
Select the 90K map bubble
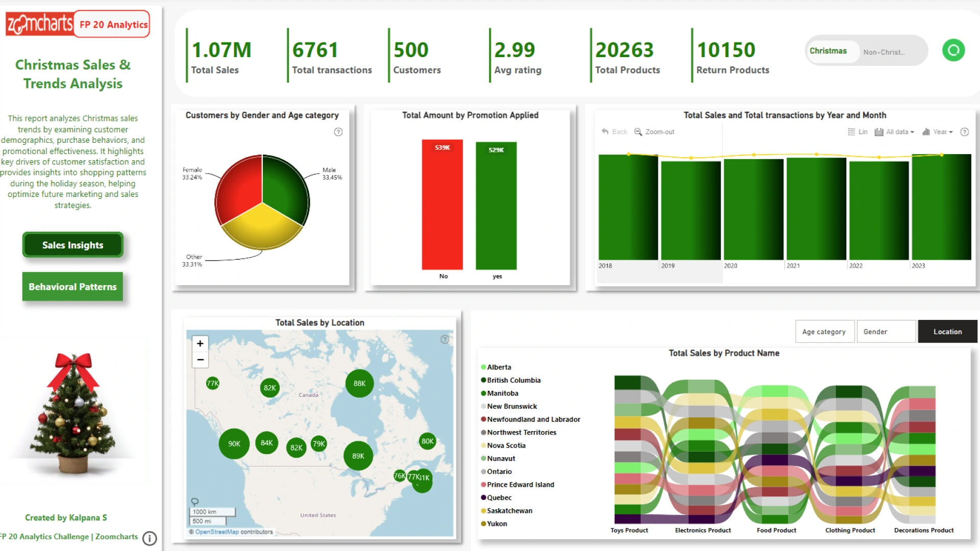(x=234, y=444)
